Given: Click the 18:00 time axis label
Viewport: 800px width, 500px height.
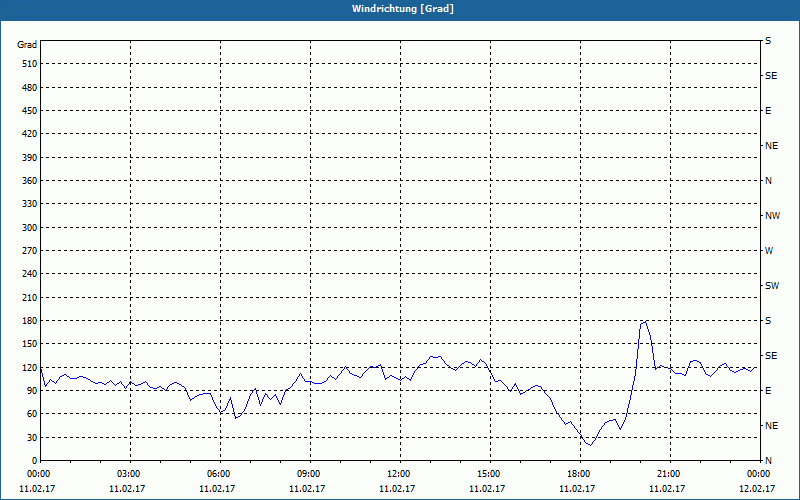Looking at the screenshot, I should tap(580, 474).
